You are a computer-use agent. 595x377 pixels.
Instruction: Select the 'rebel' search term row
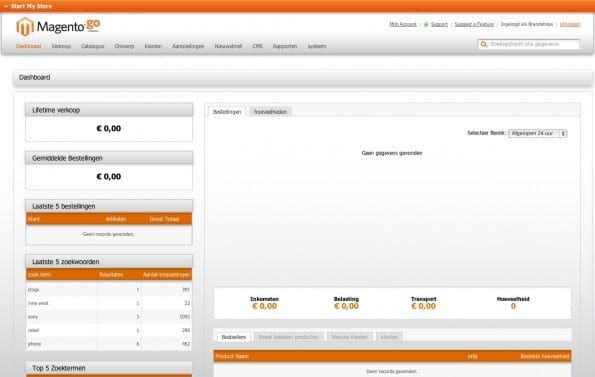pos(109,330)
